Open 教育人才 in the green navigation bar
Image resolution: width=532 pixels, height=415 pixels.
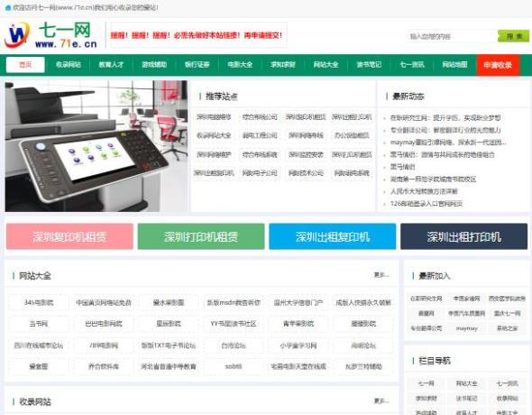click(111, 64)
